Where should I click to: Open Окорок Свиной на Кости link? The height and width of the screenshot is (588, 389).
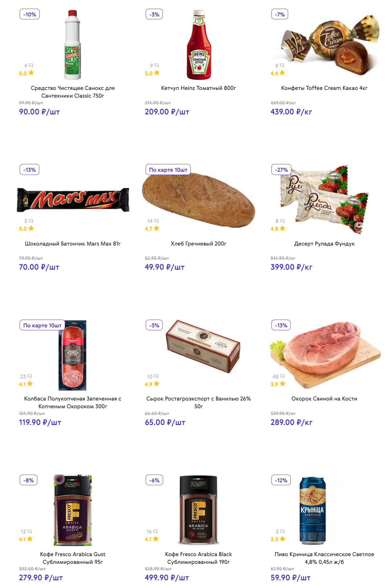pos(324,399)
